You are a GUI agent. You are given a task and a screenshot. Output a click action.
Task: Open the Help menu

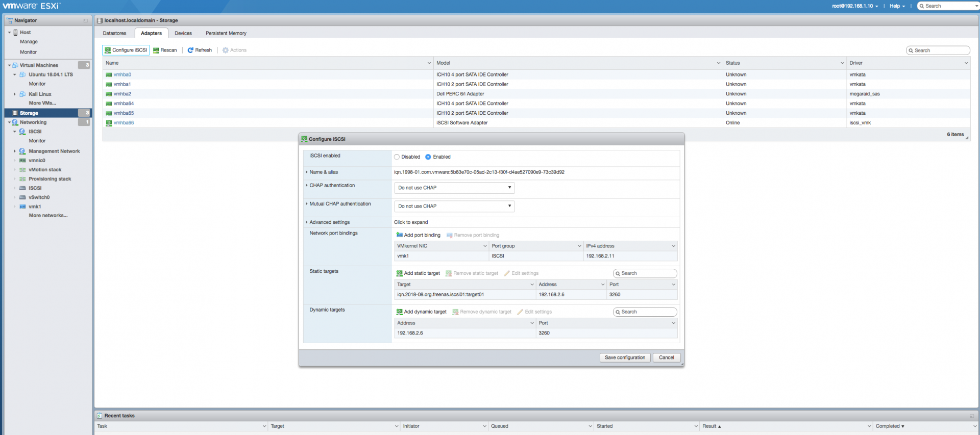pos(897,6)
